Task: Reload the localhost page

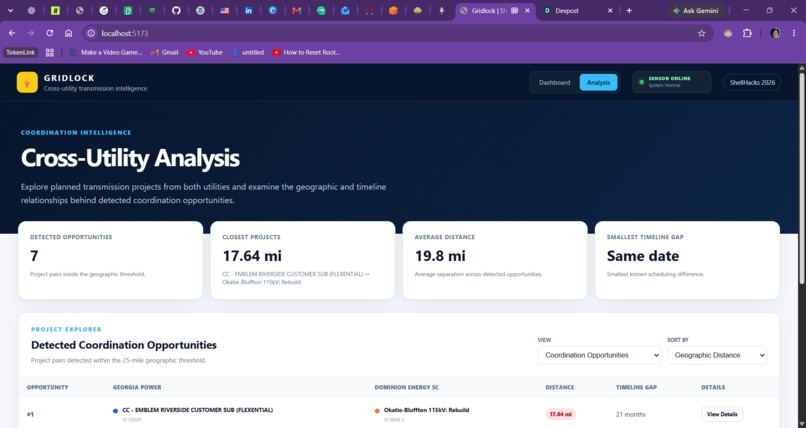Action: pos(49,33)
